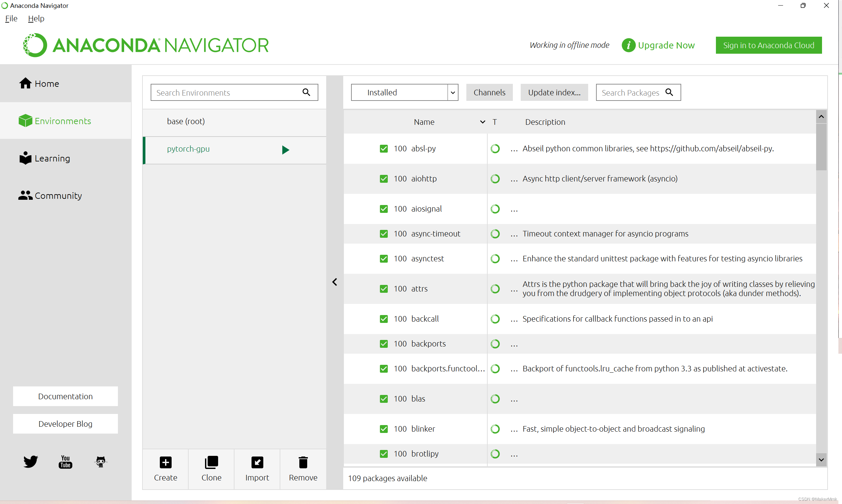Click the aiosignal conda type icon
The width and height of the screenshot is (842, 504).
coord(495,209)
